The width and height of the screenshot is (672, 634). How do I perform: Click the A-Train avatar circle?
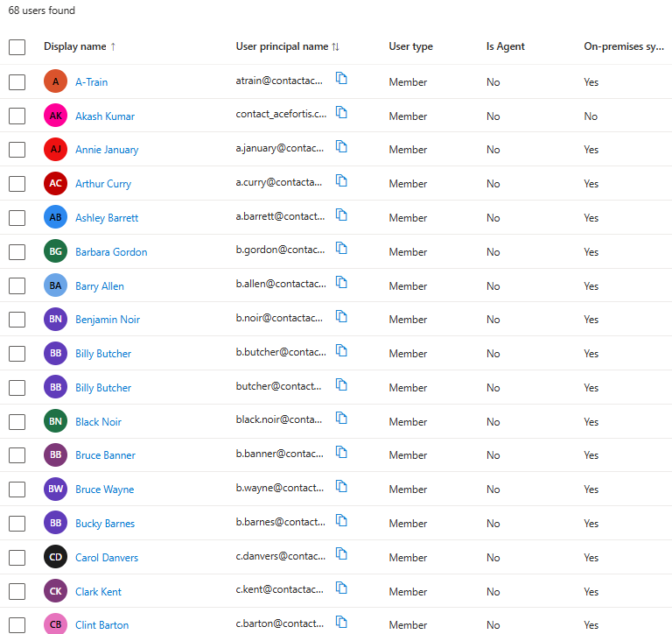click(x=56, y=81)
